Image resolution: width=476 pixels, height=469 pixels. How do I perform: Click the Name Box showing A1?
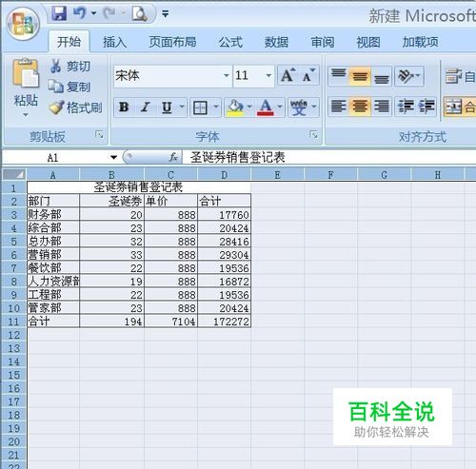[x=54, y=157]
